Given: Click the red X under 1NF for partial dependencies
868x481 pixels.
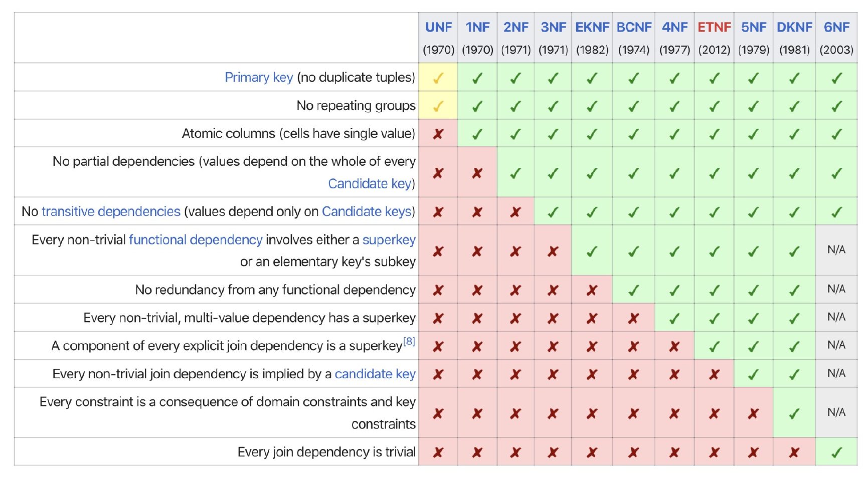Looking at the screenshot, I should pyautogui.click(x=477, y=173).
